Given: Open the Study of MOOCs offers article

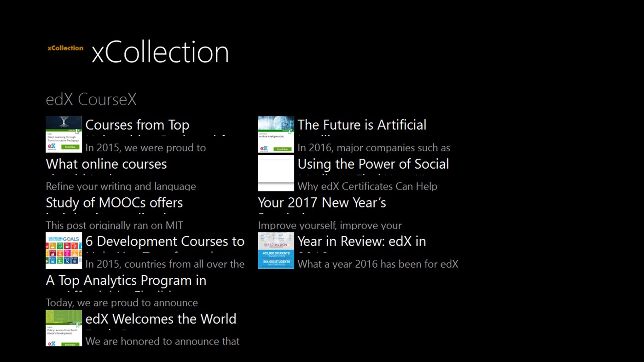Looking at the screenshot, I should [x=114, y=202].
